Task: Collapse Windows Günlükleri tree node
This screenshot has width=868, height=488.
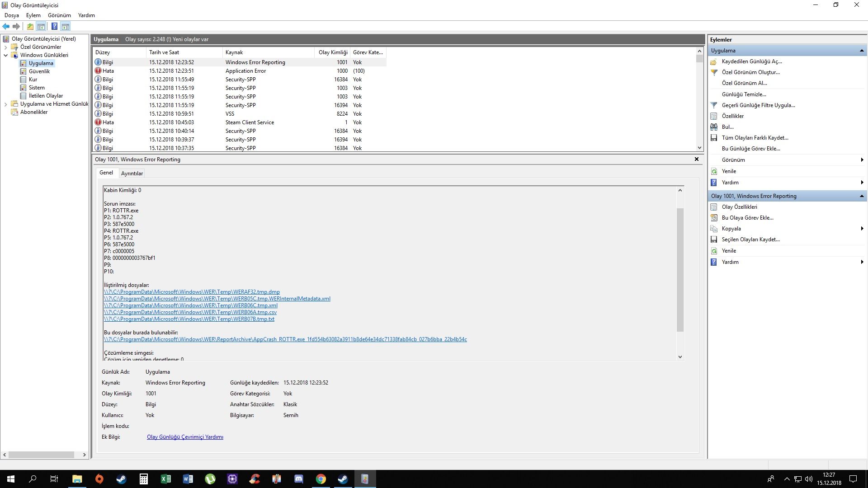Action: coord(5,55)
